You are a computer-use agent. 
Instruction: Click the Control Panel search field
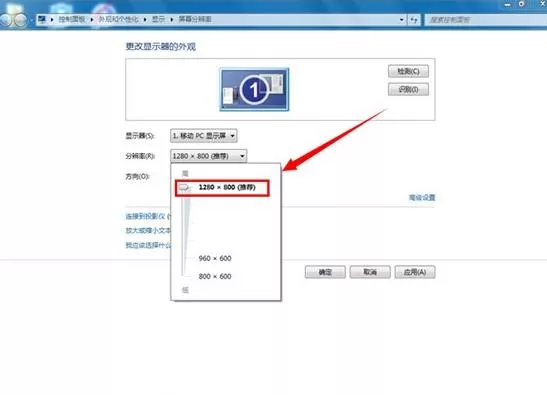(x=486, y=20)
